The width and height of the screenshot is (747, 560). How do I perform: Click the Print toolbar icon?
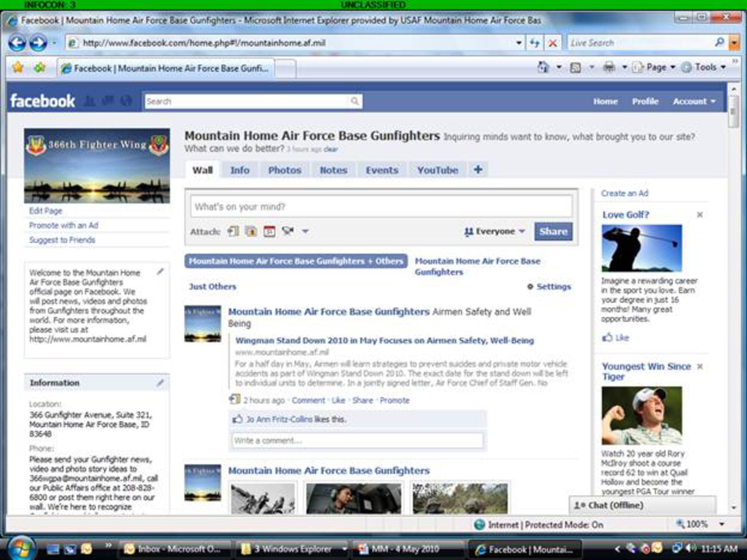[x=609, y=67]
